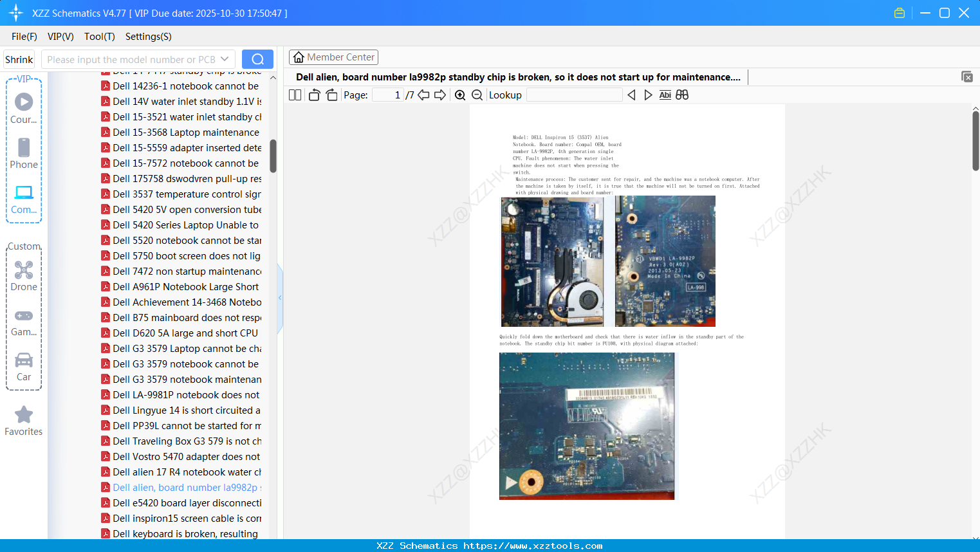Toggle the two-page view layout icon
This screenshot has height=552, width=980.
[x=295, y=95]
